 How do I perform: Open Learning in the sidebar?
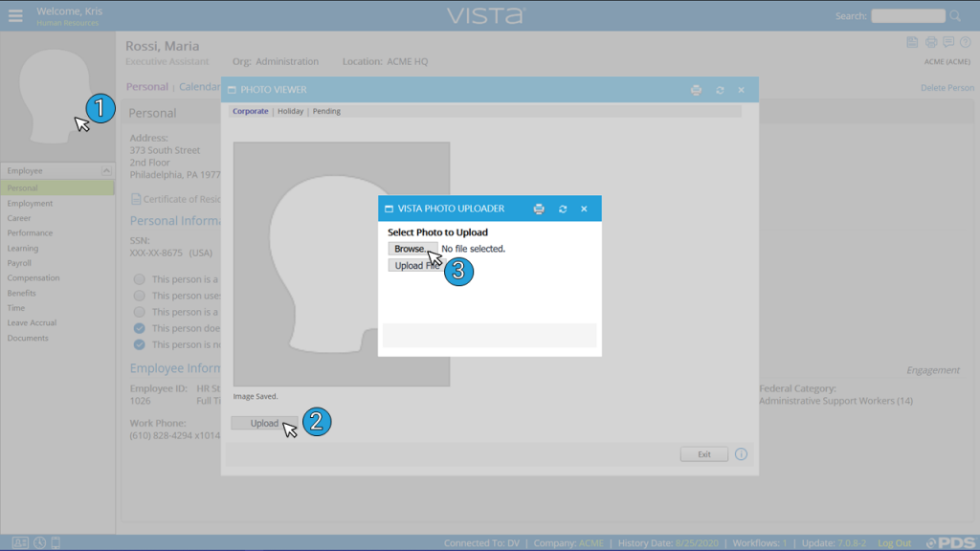23,248
